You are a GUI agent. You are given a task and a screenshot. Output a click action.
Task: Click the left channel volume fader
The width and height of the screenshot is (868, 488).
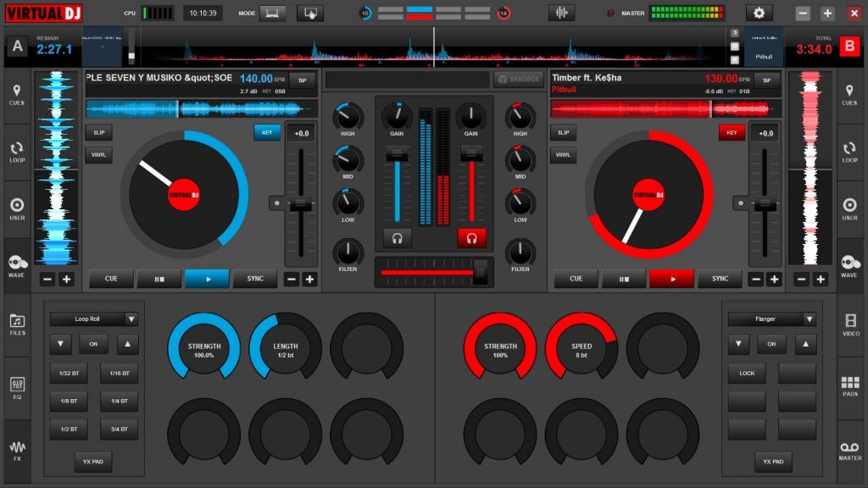(397, 156)
